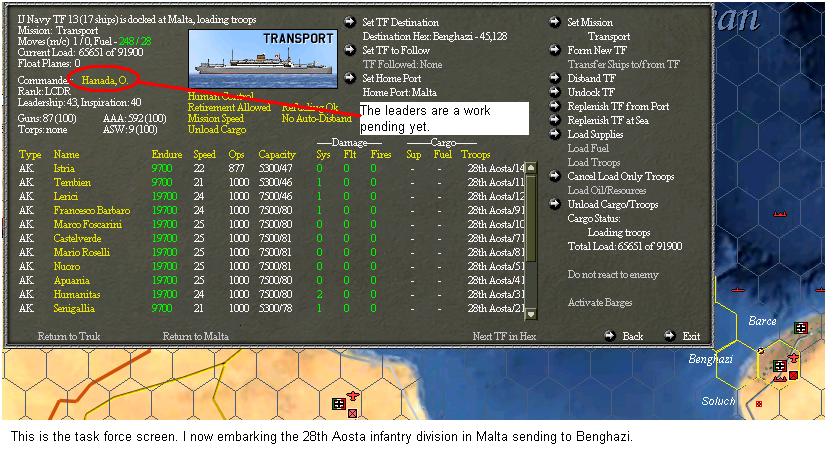Select the red aircraft icon near Benghazi
The height and width of the screenshot is (453, 835).
click(x=793, y=357)
